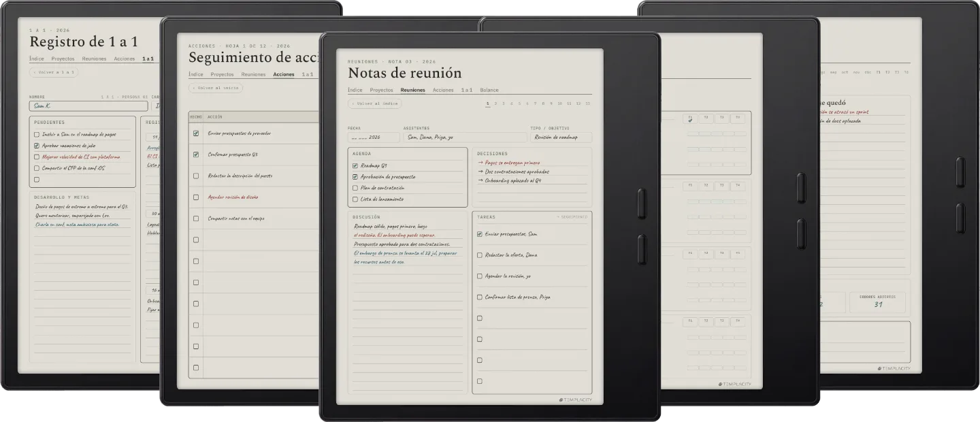This screenshot has height=422, width=980.
Task: Switch to Acciones tab in Notas de reunión
Action: tap(443, 90)
